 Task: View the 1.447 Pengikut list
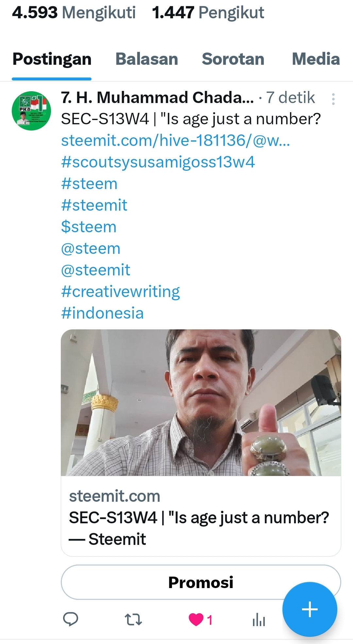pos(208,12)
